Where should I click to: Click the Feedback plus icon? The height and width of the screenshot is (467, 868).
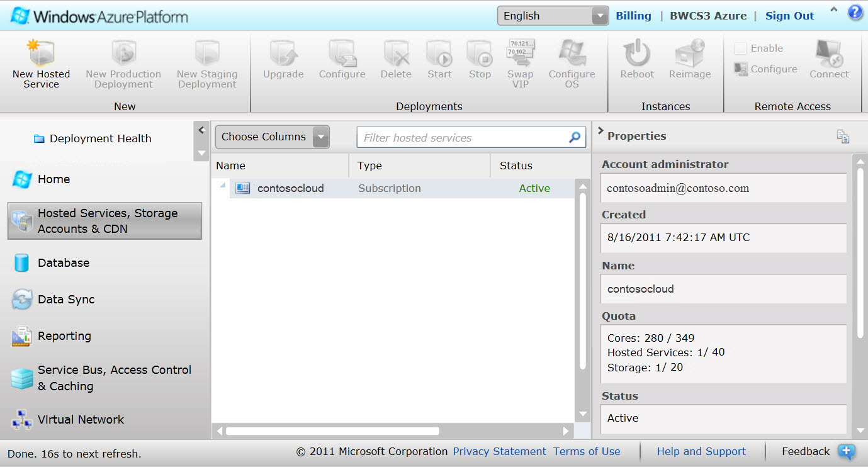click(x=847, y=451)
